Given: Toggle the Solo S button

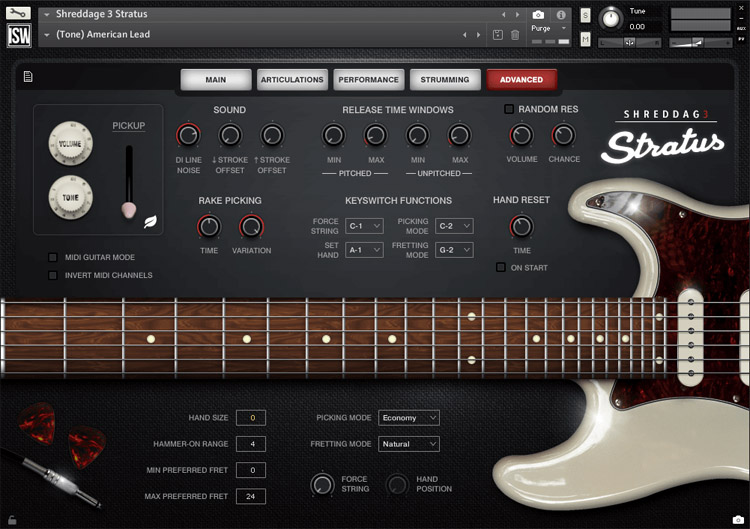Looking at the screenshot, I should point(585,15).
